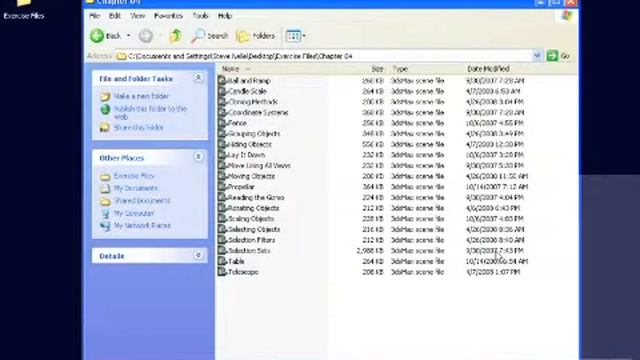Select Reading the Gizmo file icon
640x360 pixels.
point(222,197)
